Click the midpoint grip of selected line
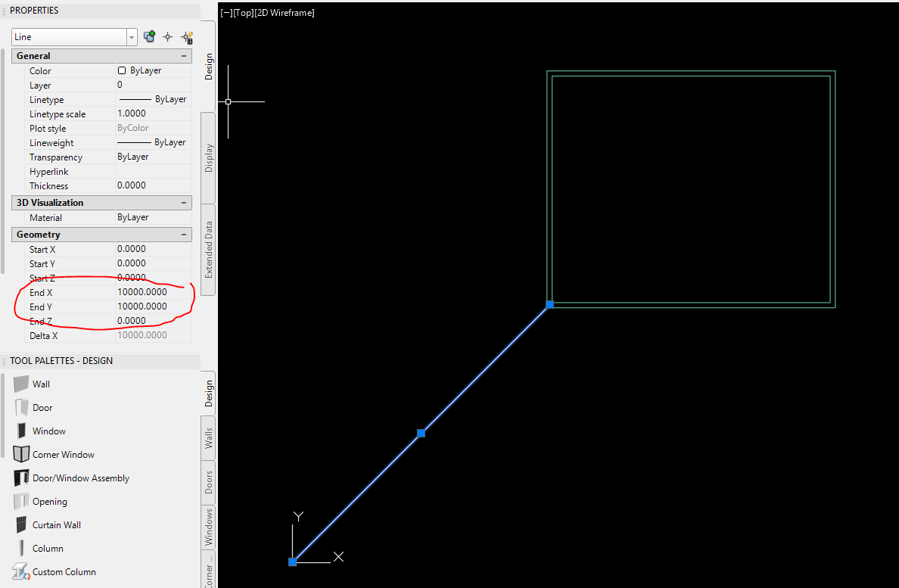Image resolution: width=899 pixels, height=588 pixels. [421, 434]
